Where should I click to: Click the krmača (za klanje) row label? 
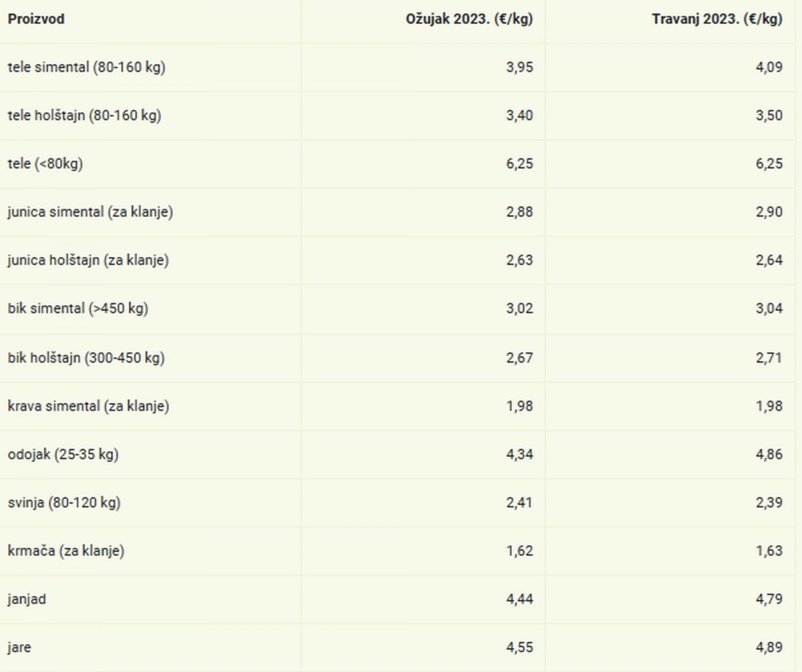click(x=66, y=551)
